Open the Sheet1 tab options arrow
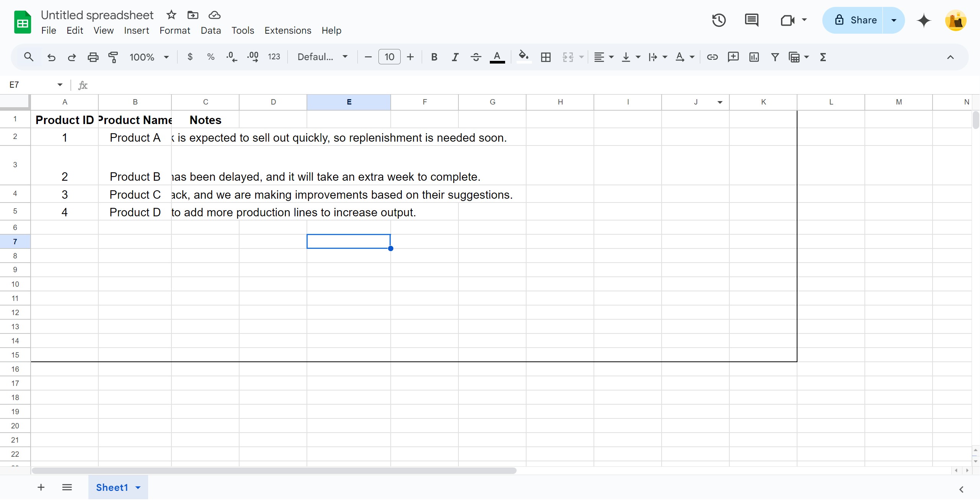Image resolution: width=980 pixels, height=500 pixels. coord(138,487)
